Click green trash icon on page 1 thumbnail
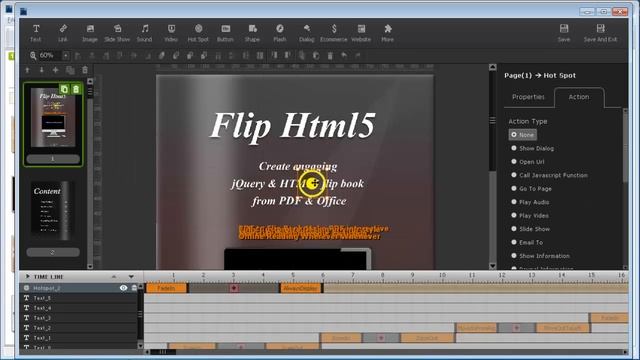 pyautogui.click(x=76, y=89)
